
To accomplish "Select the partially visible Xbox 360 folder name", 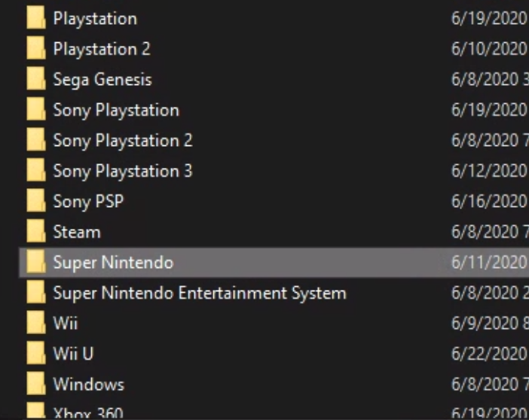I will 88,413.
